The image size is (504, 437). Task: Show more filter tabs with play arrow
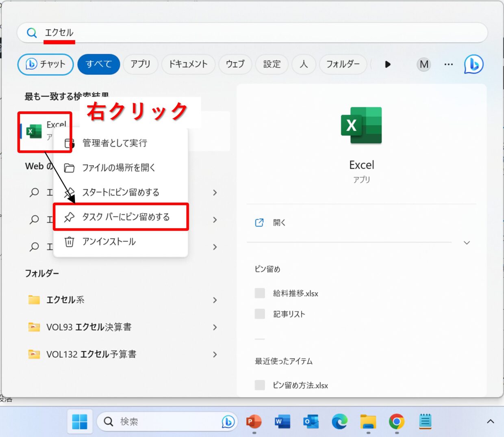tap(387, 64)
